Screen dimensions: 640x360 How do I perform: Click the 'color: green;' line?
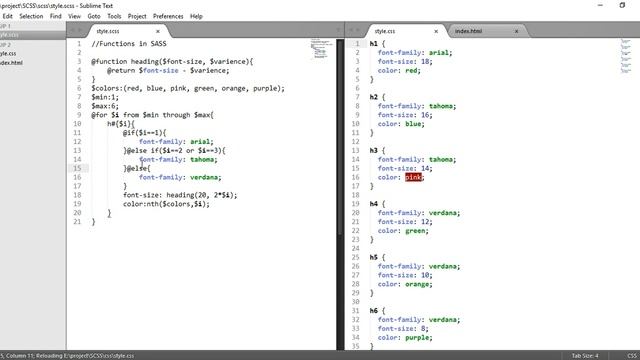click(403, 231)
